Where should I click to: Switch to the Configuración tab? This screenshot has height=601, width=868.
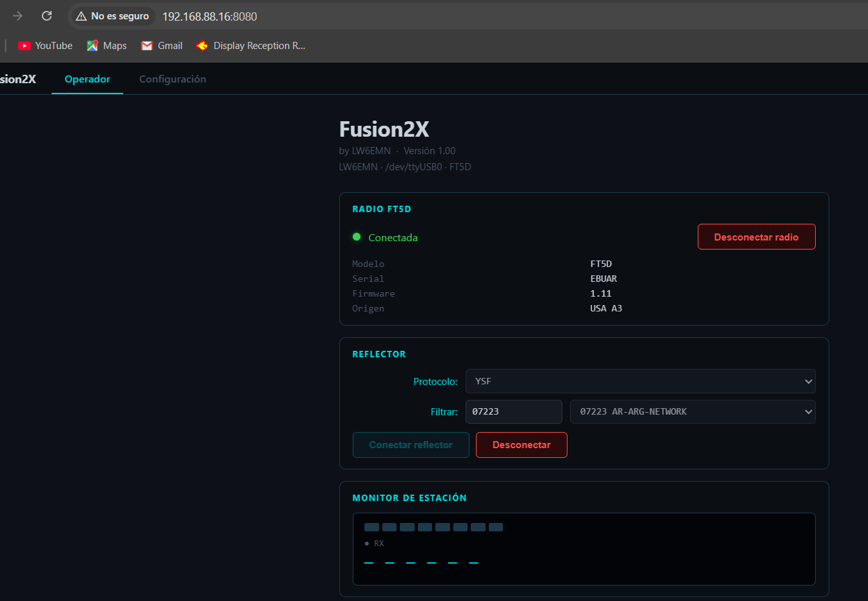tap(173, 79)
